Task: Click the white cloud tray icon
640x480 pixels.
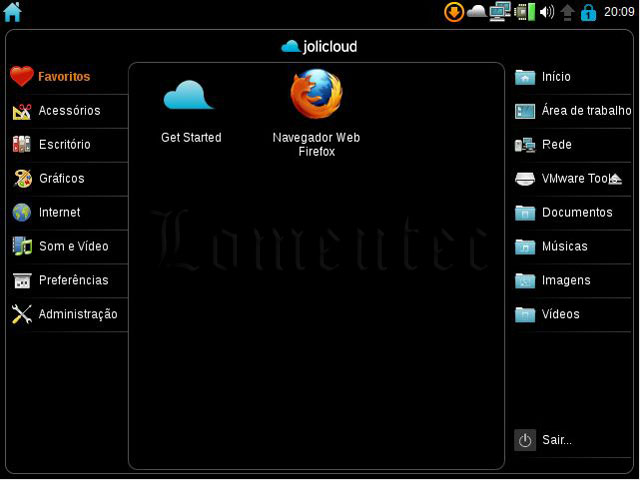Action: 477,11
